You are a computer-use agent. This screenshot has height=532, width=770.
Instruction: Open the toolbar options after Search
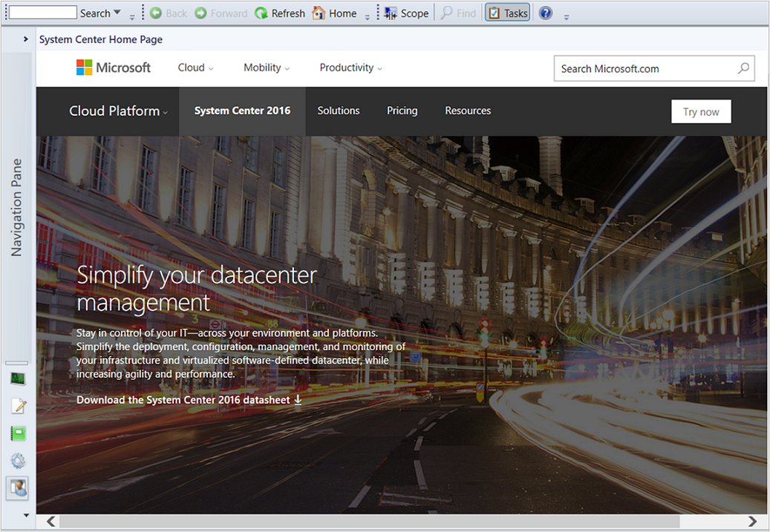pyautogui.click(x=132, y=17)
